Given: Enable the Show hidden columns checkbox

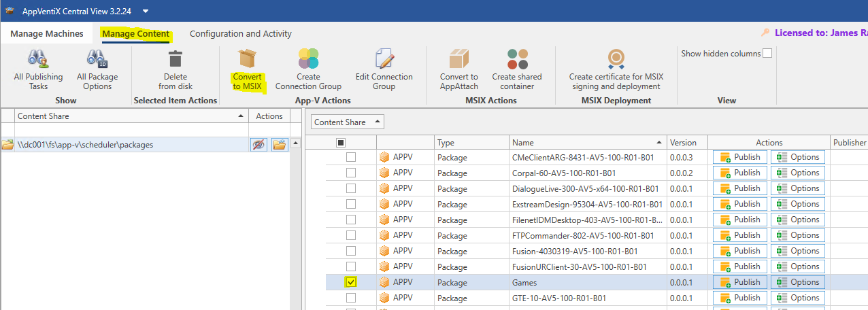Looking at the screenshot, I should (767, 54).
